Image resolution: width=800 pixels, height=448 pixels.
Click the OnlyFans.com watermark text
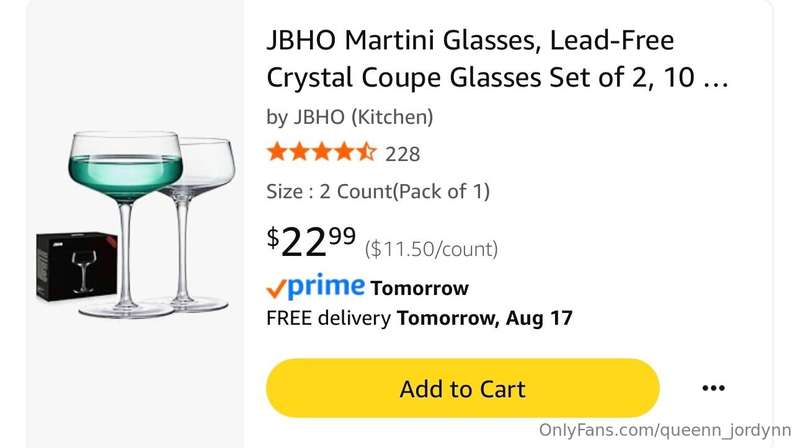point(665,430)
